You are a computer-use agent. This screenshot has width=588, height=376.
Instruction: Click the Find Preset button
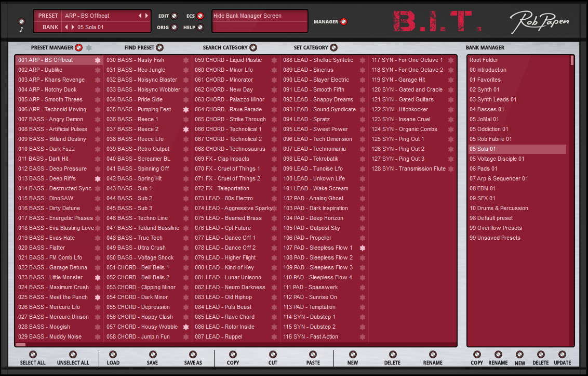(x=159, y=48)
